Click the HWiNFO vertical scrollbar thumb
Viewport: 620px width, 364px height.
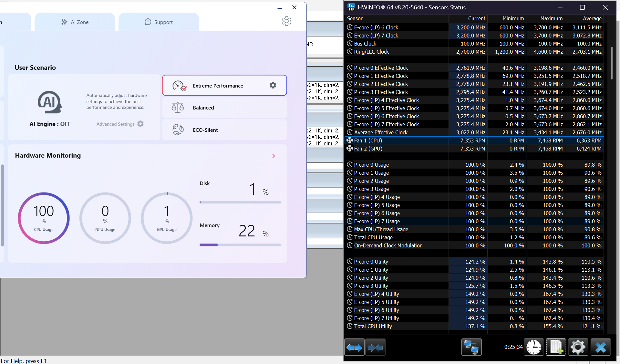[612, 63]
